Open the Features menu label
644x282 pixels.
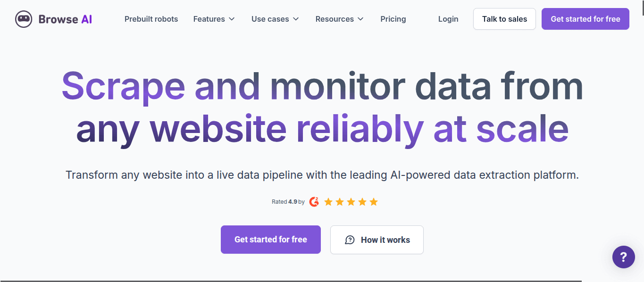coord(209,19)
